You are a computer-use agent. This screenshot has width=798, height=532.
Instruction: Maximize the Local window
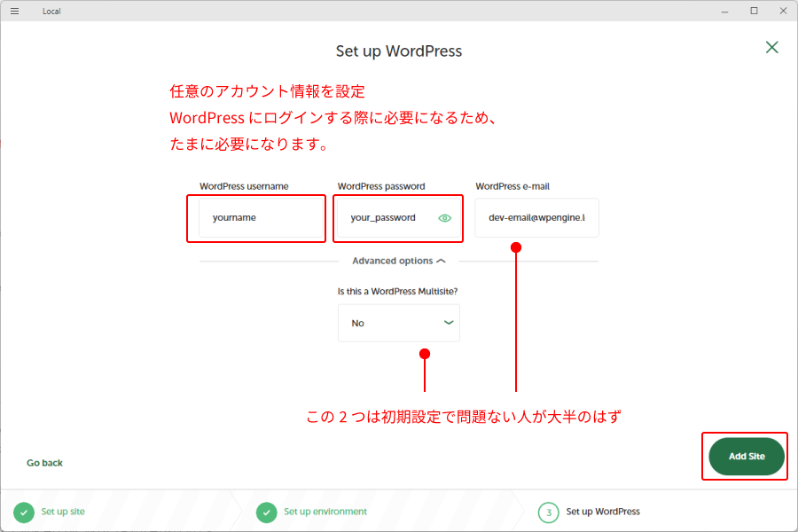(754, 11)
